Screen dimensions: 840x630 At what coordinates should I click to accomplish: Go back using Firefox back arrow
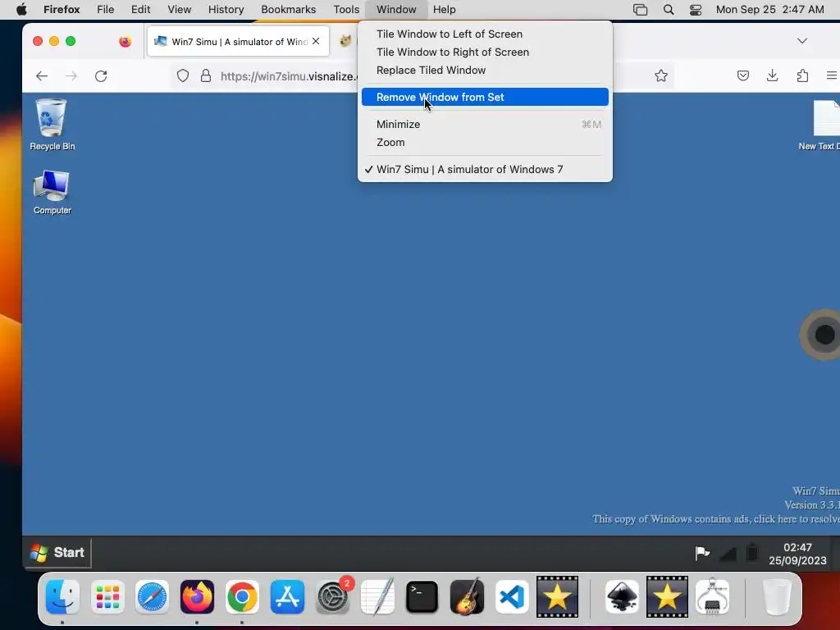(42, 76)
